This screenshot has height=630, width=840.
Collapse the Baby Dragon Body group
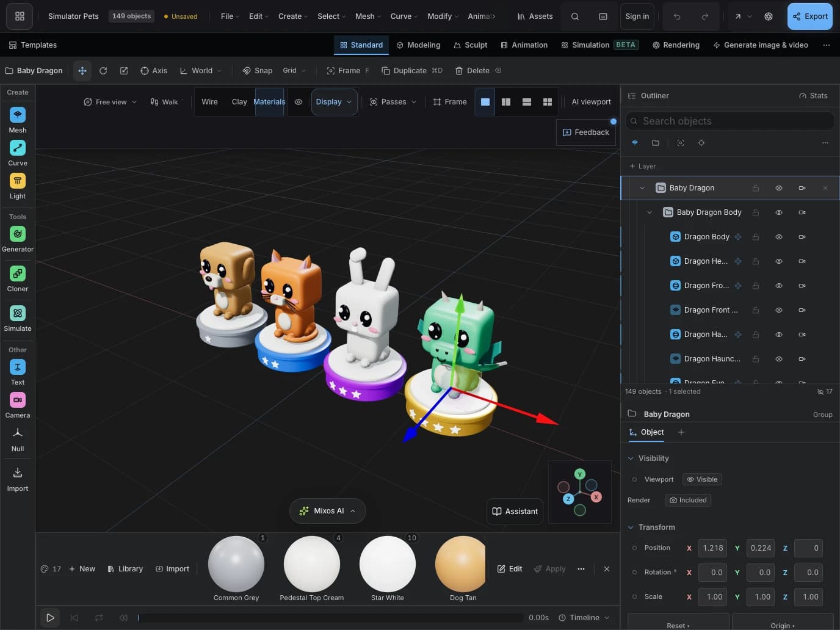pyautogui.click(x=650, y=212)
